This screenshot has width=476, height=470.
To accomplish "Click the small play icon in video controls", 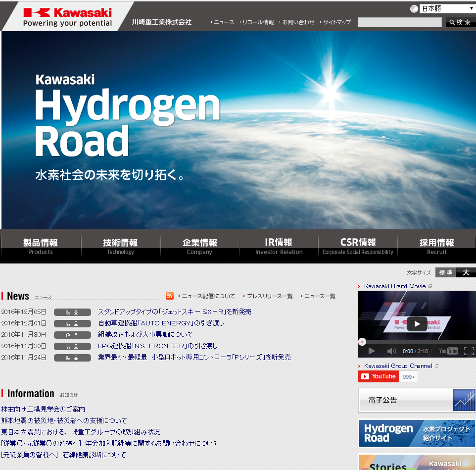I will point(372,351).
